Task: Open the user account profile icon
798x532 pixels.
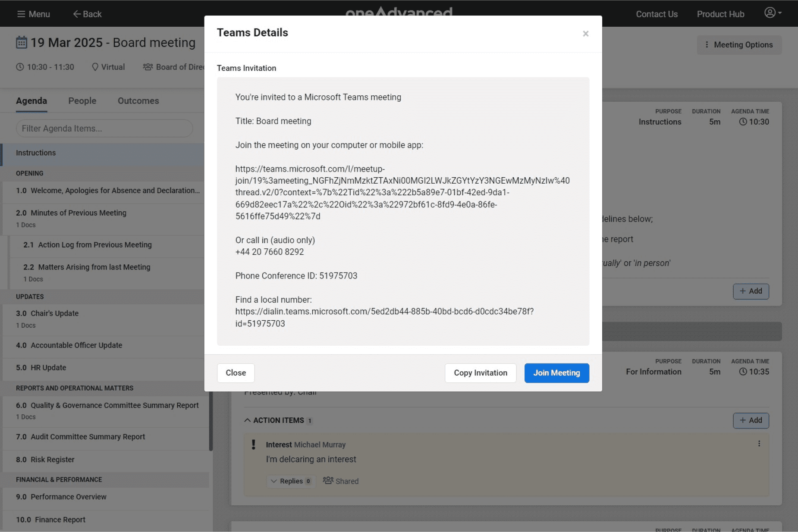Action: [x=770, y=13]
